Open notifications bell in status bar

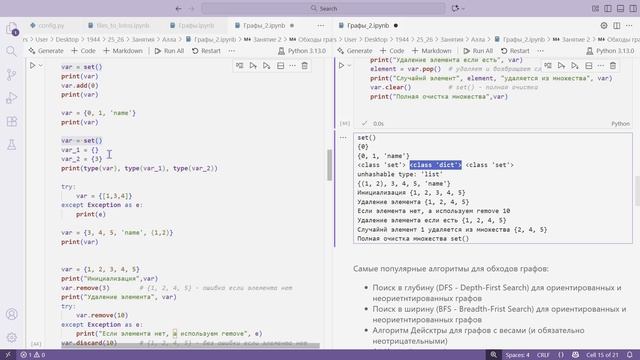click(630, 355)
